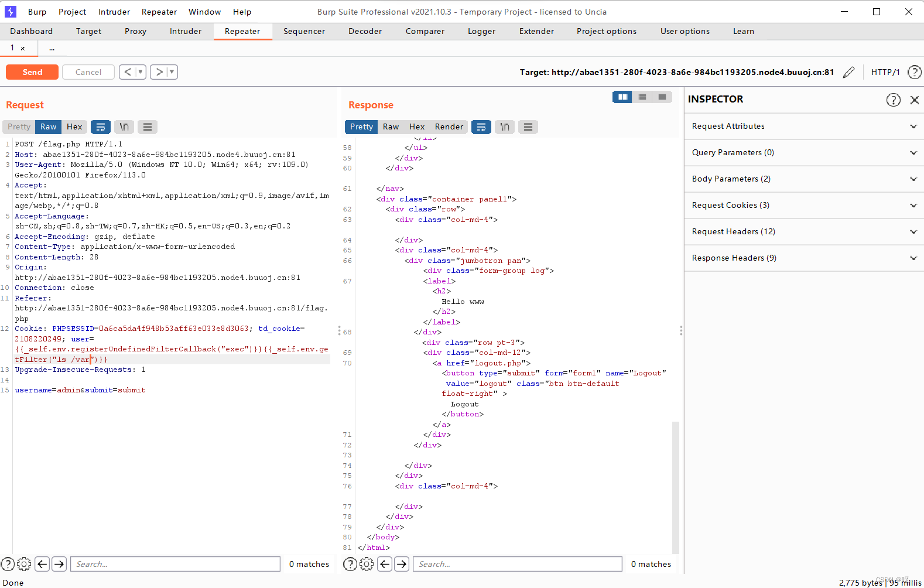Open response search help icon
924x588 pixels.
point(350,564)
